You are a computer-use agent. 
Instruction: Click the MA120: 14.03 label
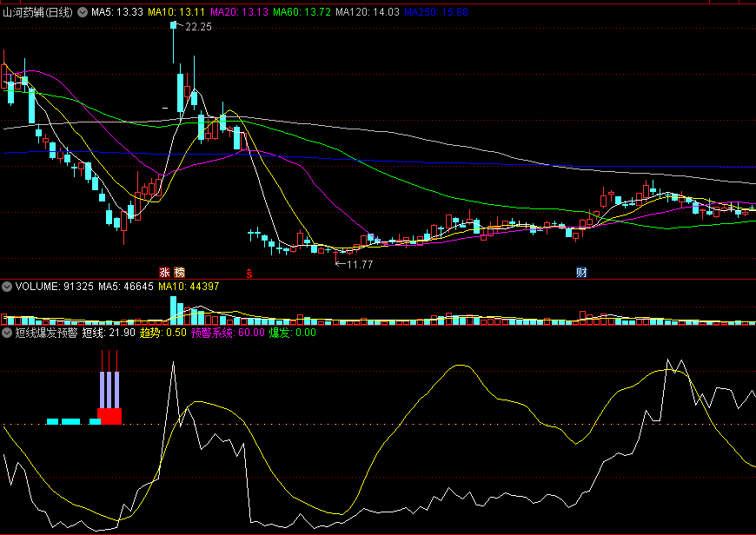click(x=368, y=12)
